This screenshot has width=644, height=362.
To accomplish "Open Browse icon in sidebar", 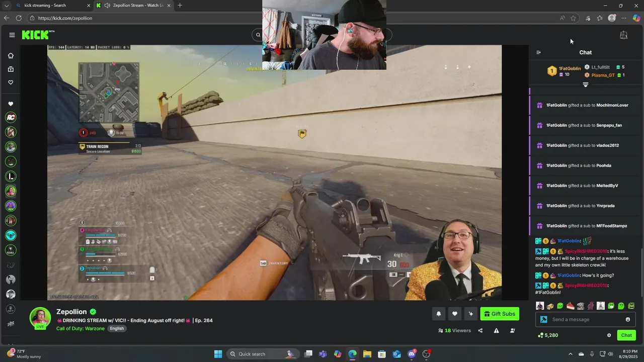I will 11,69.
